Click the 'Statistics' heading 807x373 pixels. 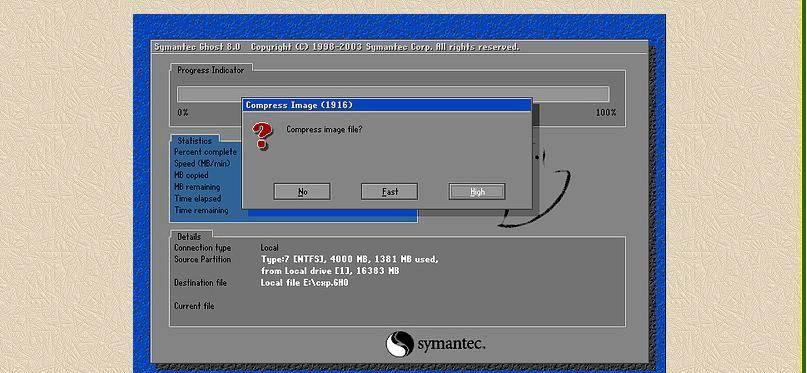pos(195,140)
